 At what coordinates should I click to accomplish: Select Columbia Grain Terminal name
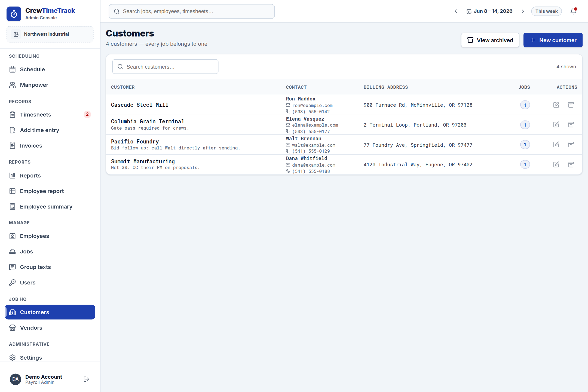[148, 121]
